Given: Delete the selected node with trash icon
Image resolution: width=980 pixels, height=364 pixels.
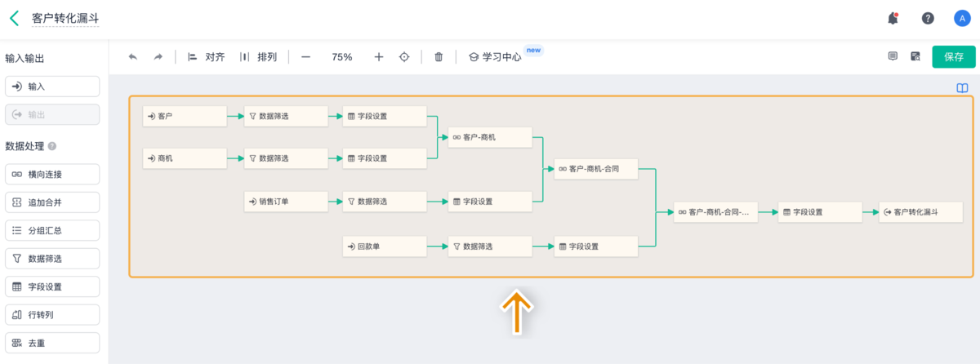Looking at the screenshot, I should click(439, 57).
